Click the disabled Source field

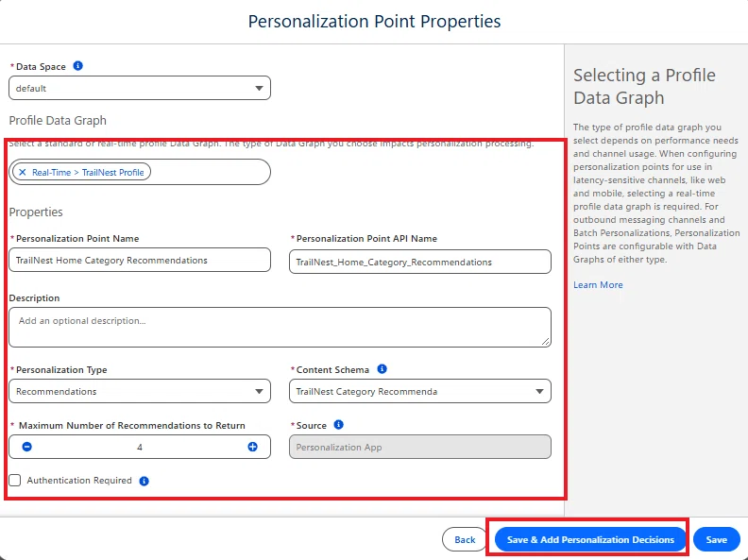[419, 447]
